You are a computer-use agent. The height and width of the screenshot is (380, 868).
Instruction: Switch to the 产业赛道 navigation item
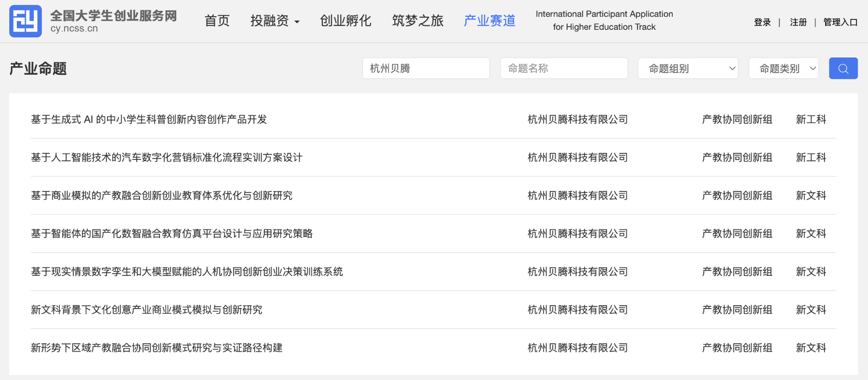[x=489, y=21]
